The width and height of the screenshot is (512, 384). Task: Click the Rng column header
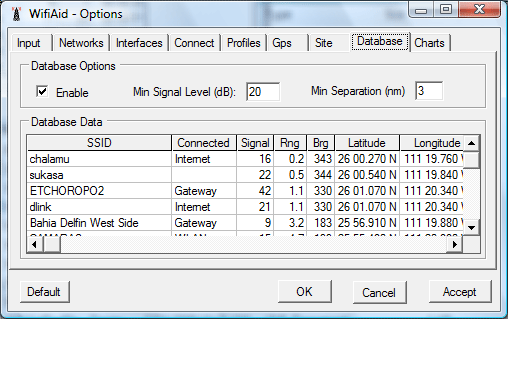pyautogui.click(x=290, y=143)
